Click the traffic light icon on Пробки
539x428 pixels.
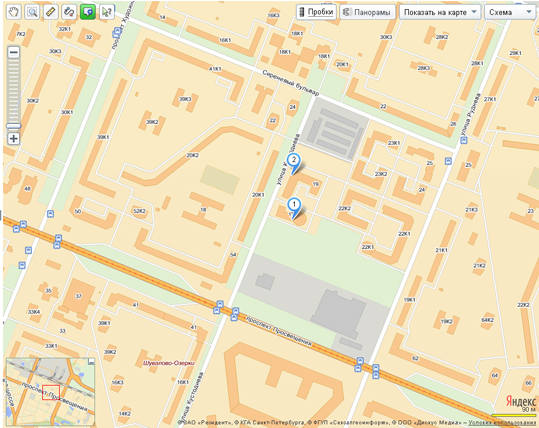click(302, 12)
